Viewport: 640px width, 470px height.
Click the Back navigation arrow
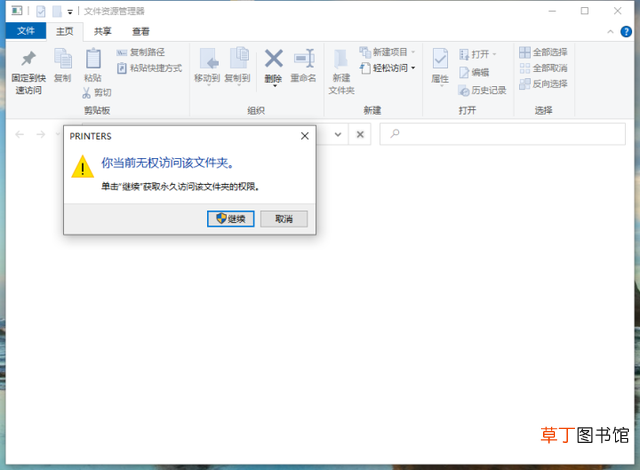[x=20, y=134]
